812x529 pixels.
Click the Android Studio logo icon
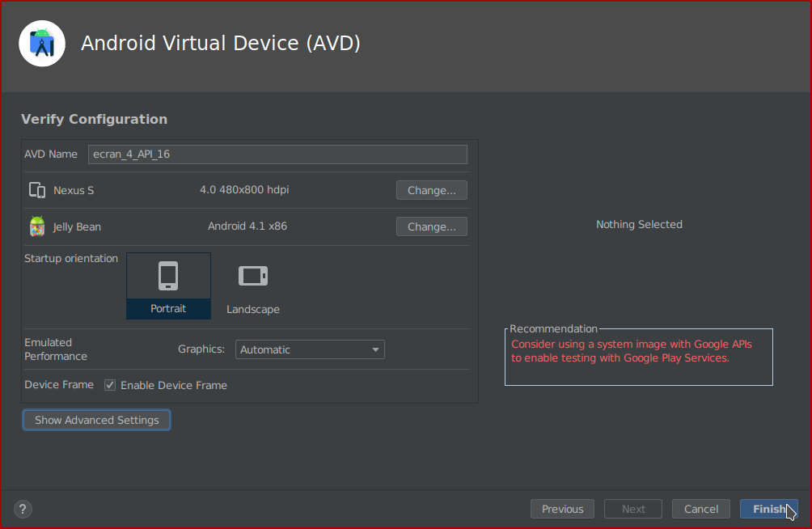click(42, 44)
